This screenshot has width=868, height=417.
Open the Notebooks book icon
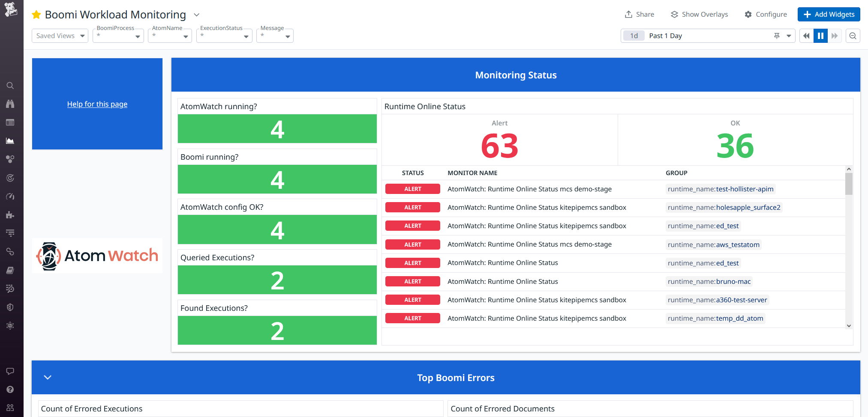(11, 270)
